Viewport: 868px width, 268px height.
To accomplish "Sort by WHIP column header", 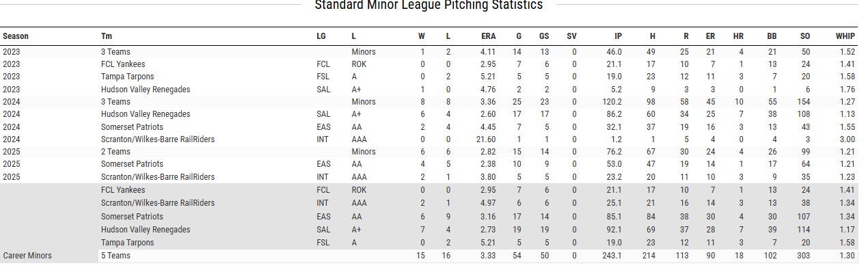I will tap(845, 36).
